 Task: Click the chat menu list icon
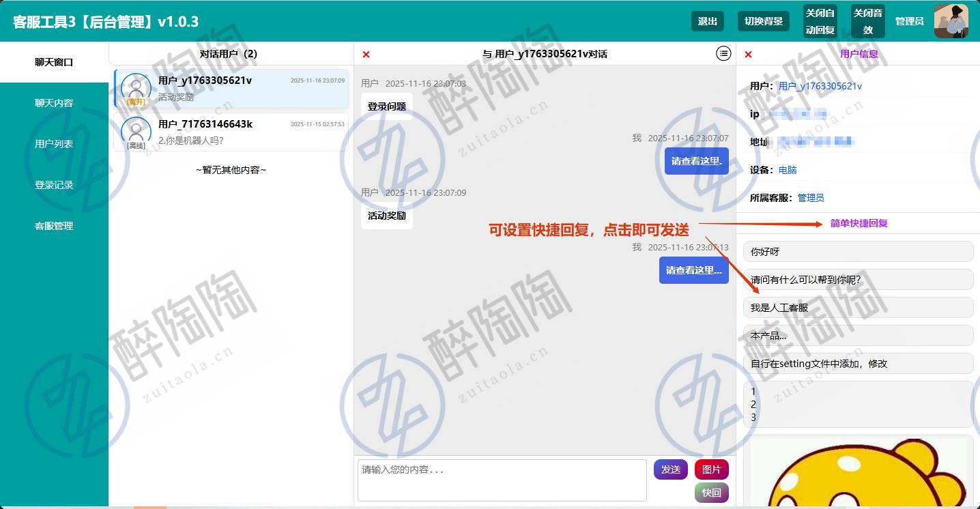click(x=723, y=53)
